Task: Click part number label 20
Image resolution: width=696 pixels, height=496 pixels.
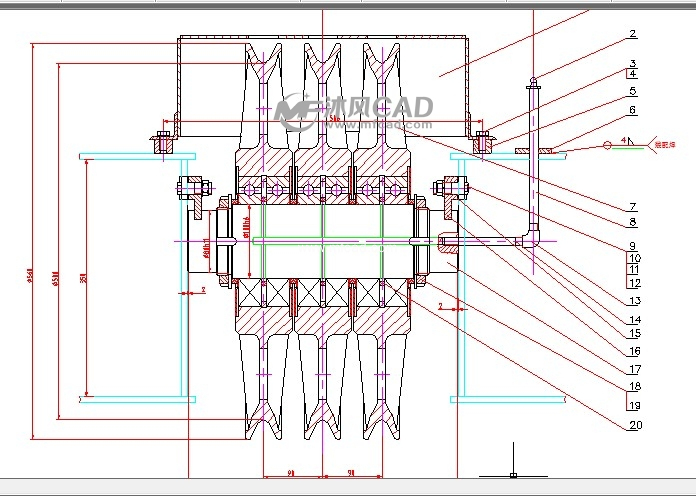Action: (x=632, y=425)
